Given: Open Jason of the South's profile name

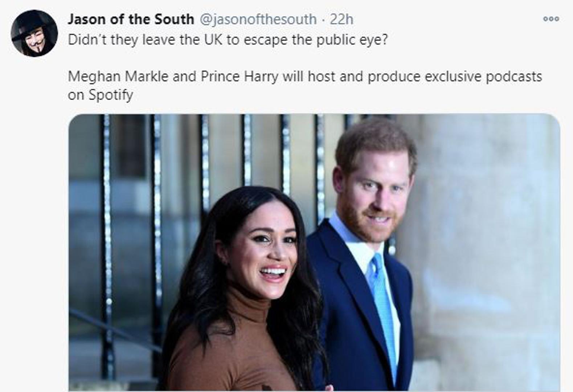Looking at the screenshot, I should tap(131, 19).
